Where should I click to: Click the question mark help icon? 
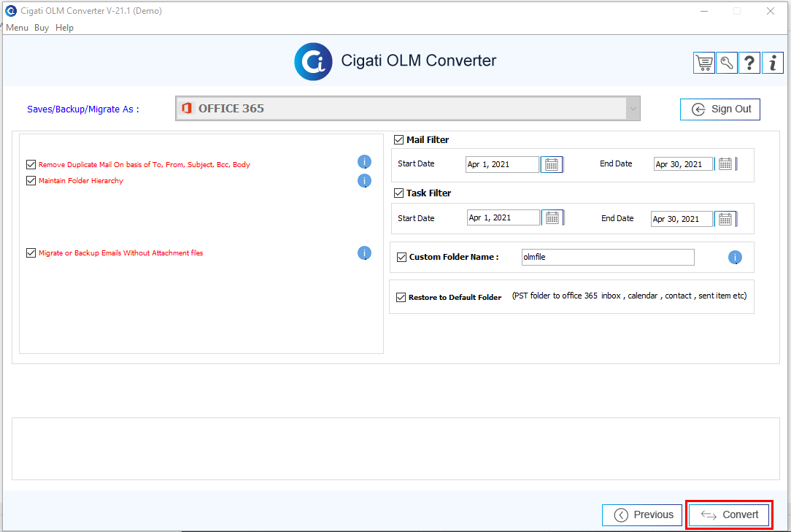point(749,63)
